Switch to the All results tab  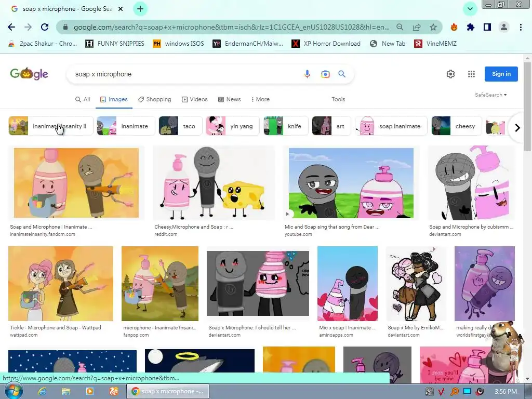(x=83, y=99)
